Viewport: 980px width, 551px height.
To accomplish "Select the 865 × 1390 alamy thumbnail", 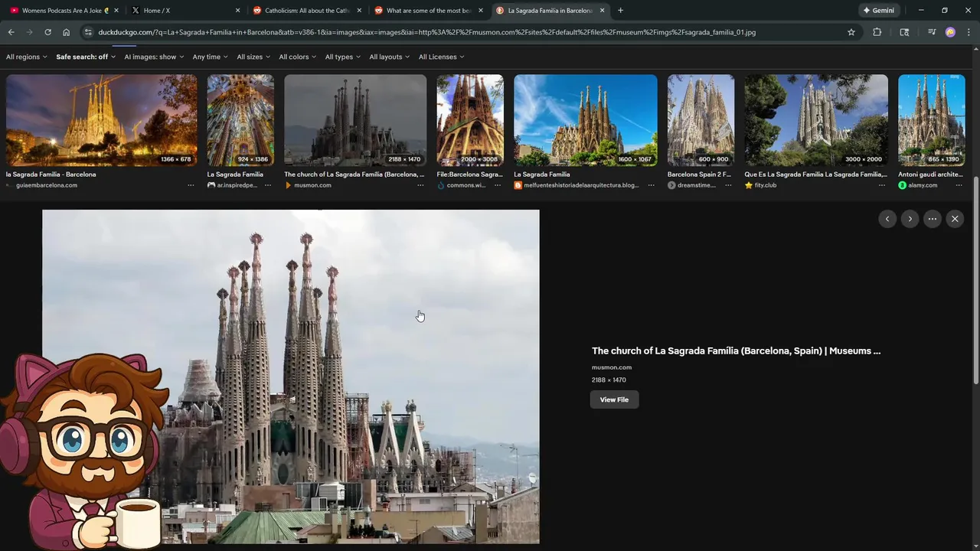I will 932,120.
